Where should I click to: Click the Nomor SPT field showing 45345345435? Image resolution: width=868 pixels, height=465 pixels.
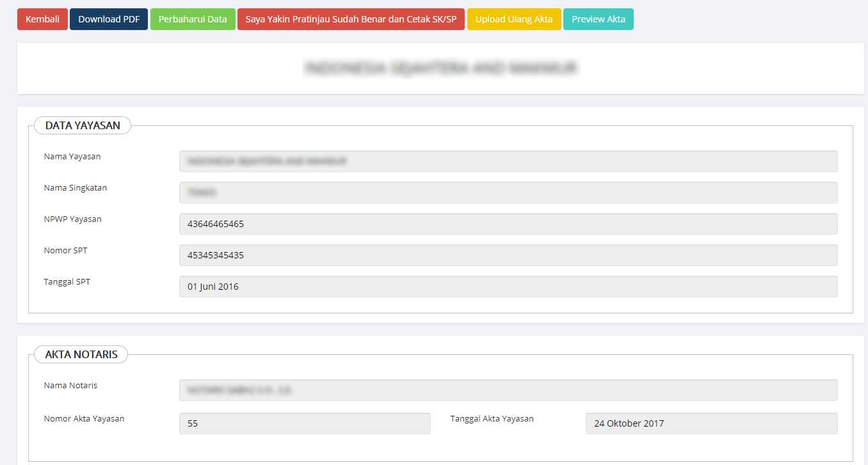[508, 255]
